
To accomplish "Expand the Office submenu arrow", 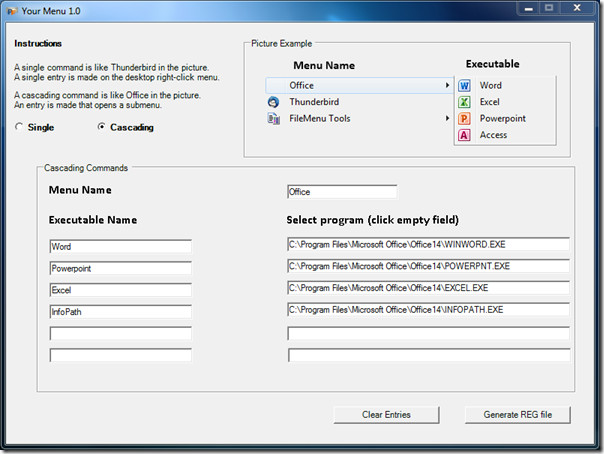I will pyautogui.click(x=447, y=85).
